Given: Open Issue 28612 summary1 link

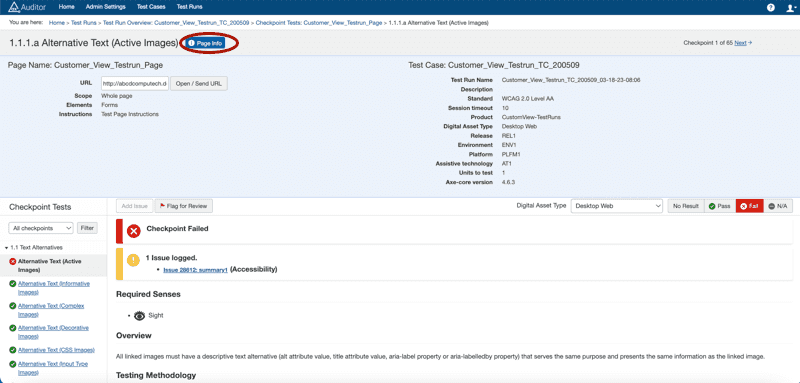Looking at the screenshot, I should [195, 270].
